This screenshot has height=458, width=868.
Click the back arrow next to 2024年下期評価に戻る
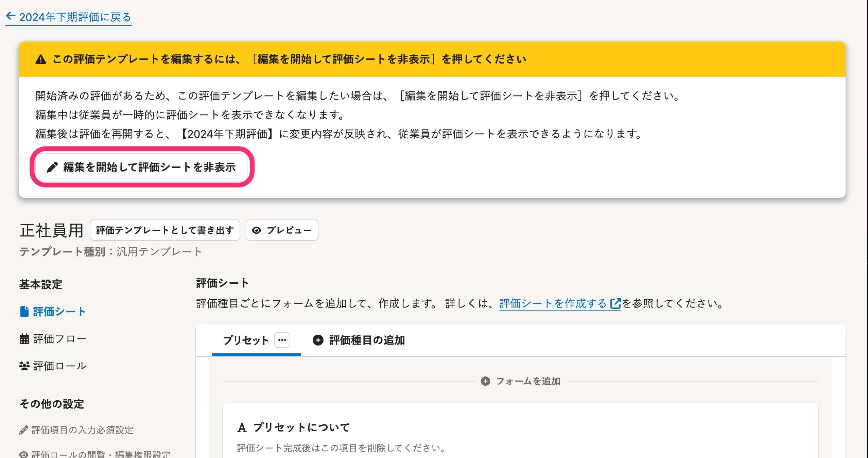point(11,16)
